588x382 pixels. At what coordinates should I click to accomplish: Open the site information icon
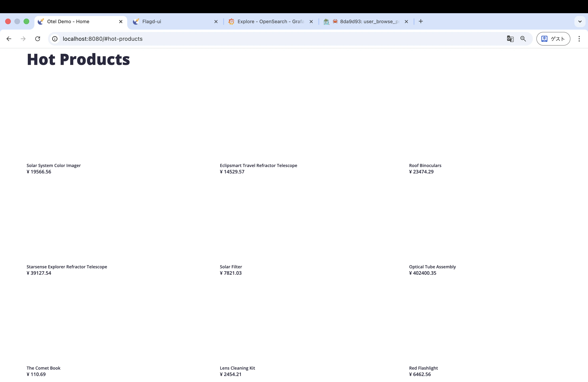[x=55, y=39]
